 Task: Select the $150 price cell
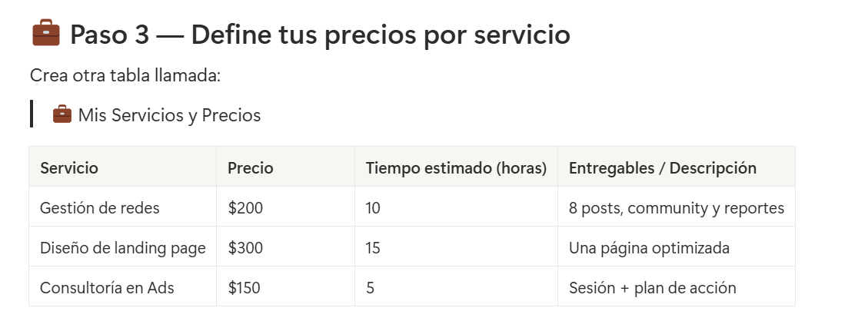[244, 288]
